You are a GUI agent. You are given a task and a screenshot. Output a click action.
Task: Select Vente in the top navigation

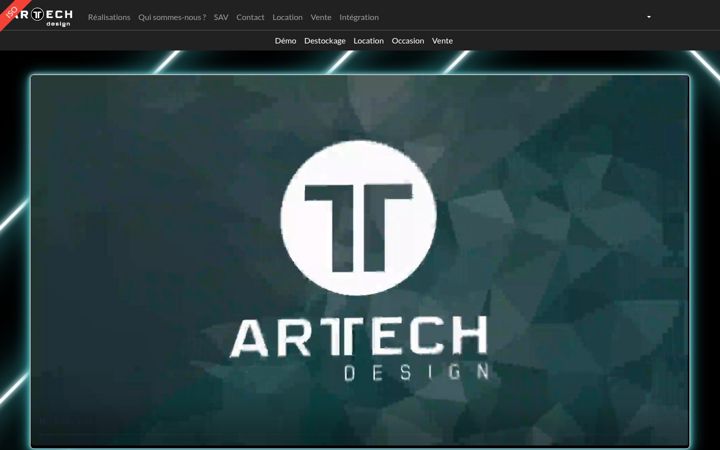point(321,17)
